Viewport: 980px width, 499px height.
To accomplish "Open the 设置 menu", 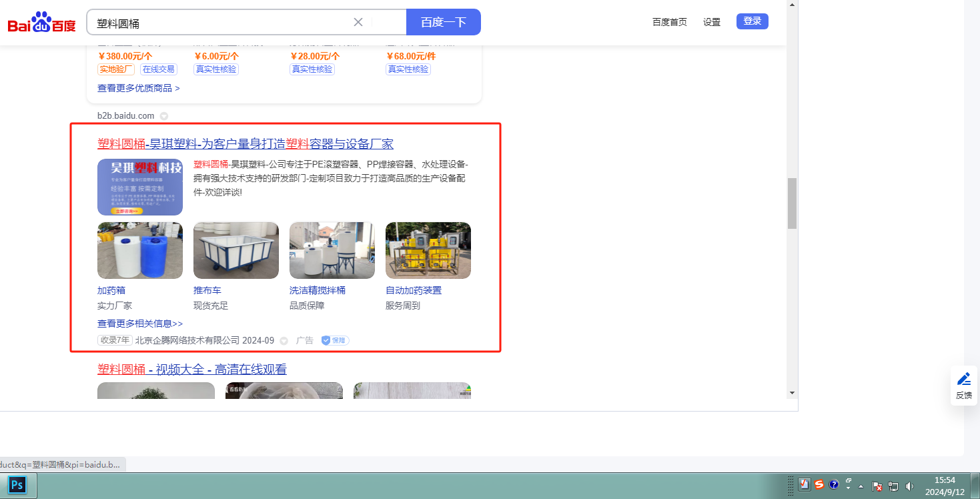I will [712, 22].
